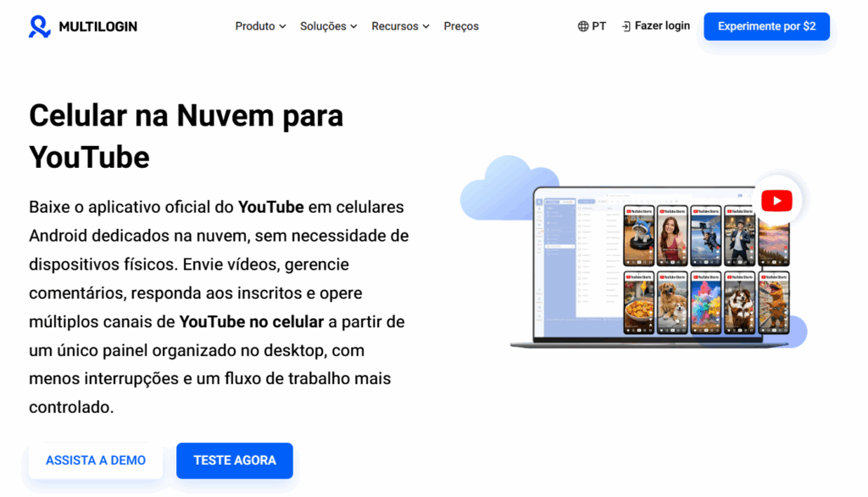Image resolution: width=868 pixels, height=497 pixels.
Task: Expand the Soluções chevron arrow
Action: (x=353, y=26)
